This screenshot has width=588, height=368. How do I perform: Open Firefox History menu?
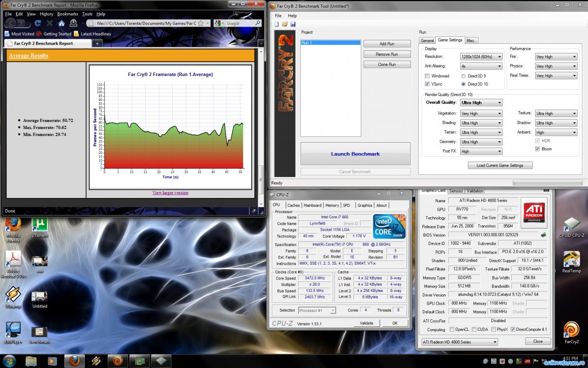pos(46,14)
